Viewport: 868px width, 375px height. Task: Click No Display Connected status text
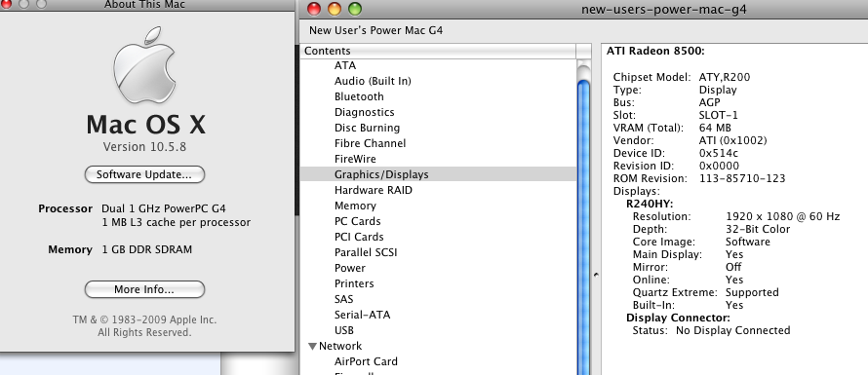pos(733,331)
